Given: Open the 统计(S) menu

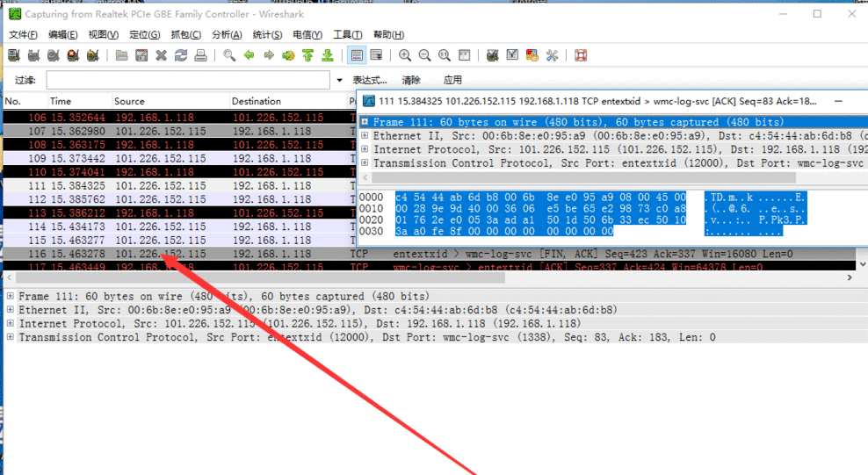Looking at the screenshot, I should click(x=267, y=34).
